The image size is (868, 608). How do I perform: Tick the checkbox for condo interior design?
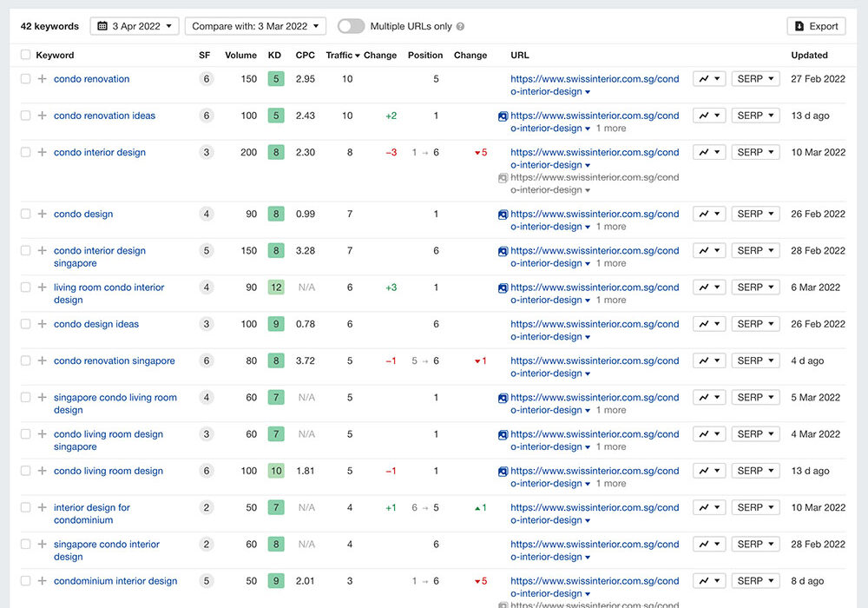pyautogui.click(x=25, y=152)
